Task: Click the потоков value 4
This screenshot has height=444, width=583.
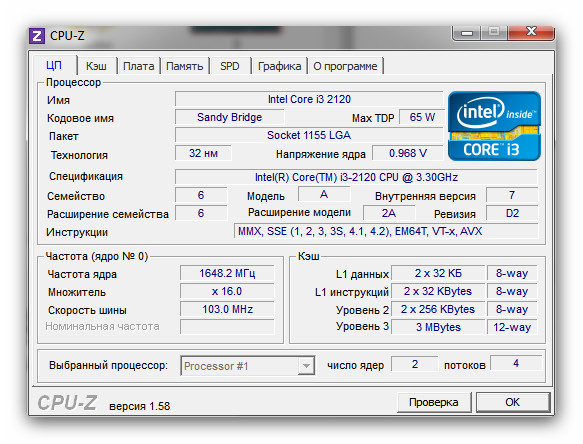Action: pos(516,363)
